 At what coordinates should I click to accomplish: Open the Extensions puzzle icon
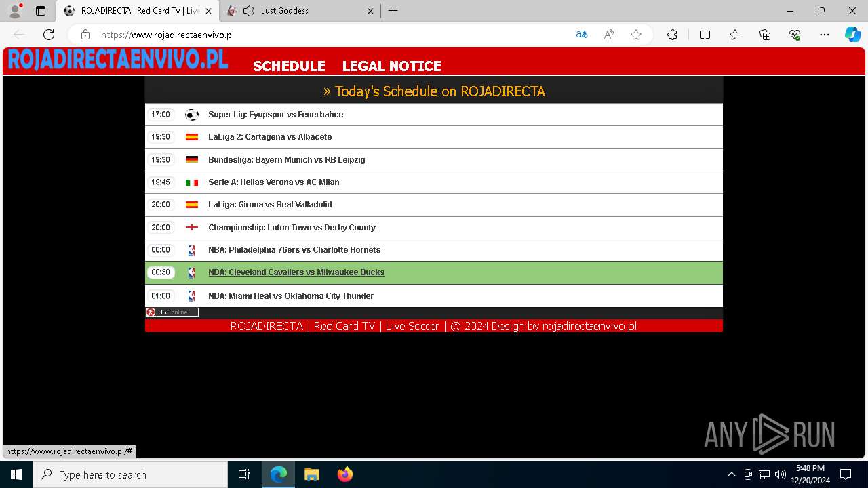coord(672,35)
